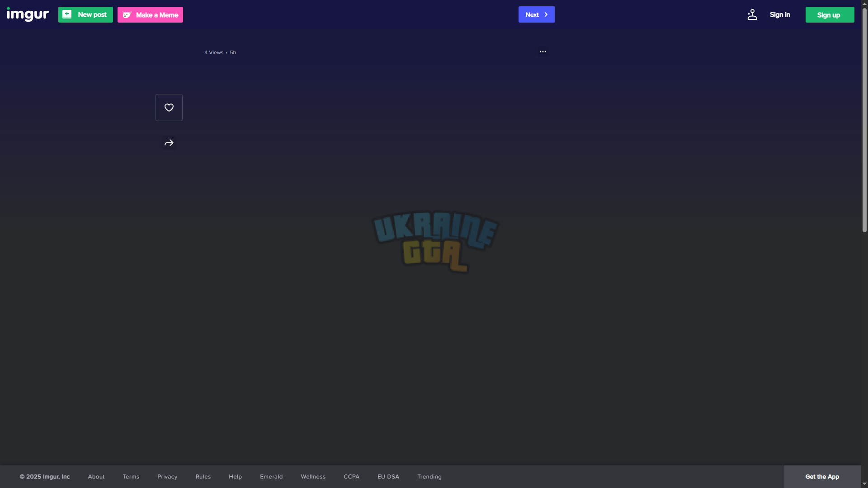Go to the Next post
This screenshot has width=868, height=488.
coord(537,14)
